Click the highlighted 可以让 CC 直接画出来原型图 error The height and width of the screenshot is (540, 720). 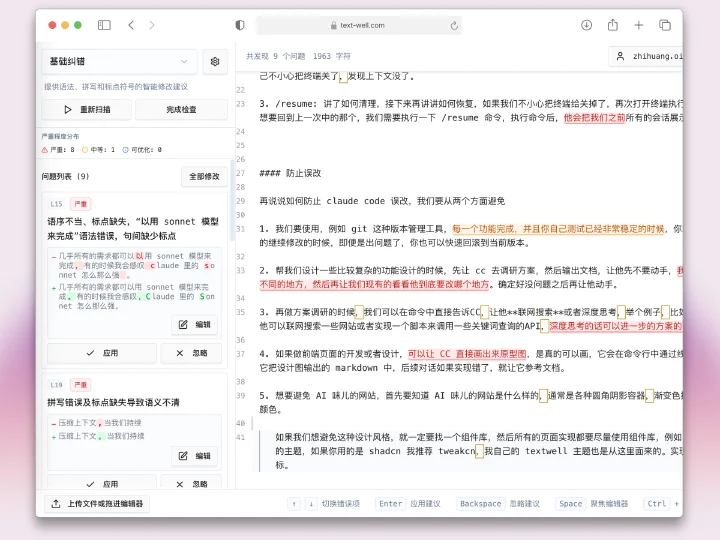467,354
